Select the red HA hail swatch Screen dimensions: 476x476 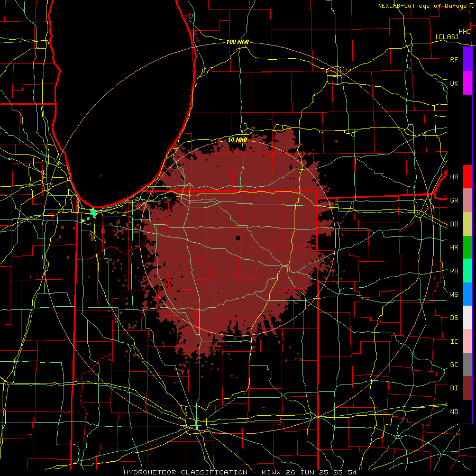click(x=467, y=177)
